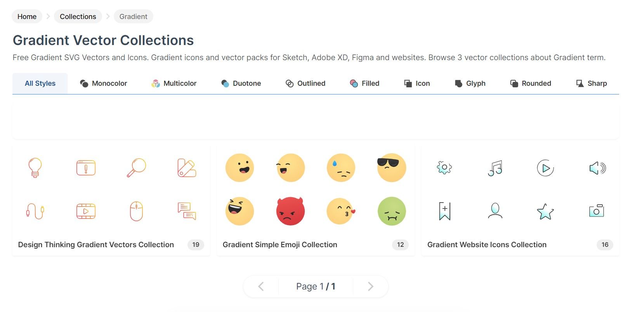Open the Gradient Simple Emoji Collection
Image resolution: width=644 pixels, height=312 pixels.
279,244
